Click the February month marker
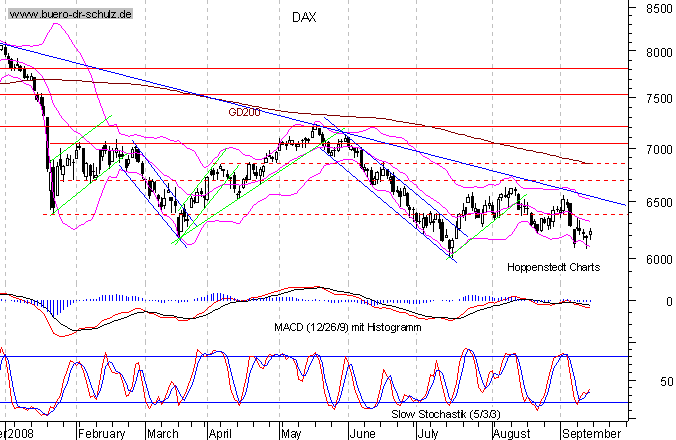 [101, 434]
